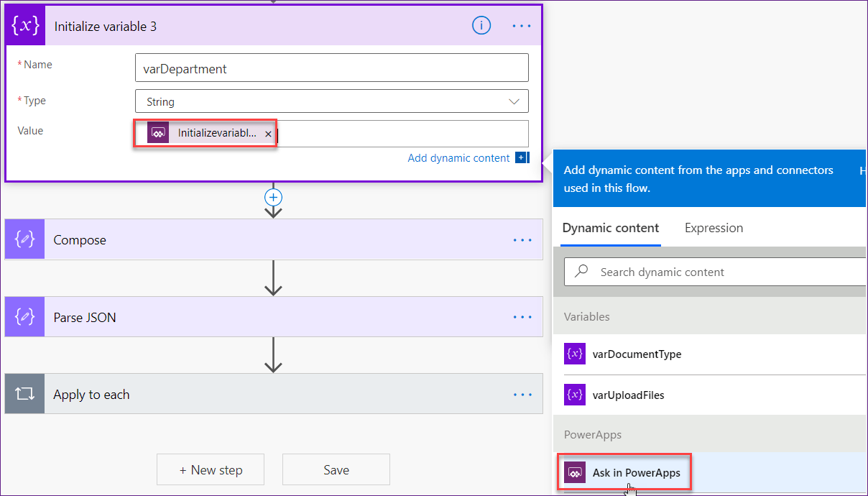
Task: Open the Compose action ellipsis menu
Action: (522, 239)
